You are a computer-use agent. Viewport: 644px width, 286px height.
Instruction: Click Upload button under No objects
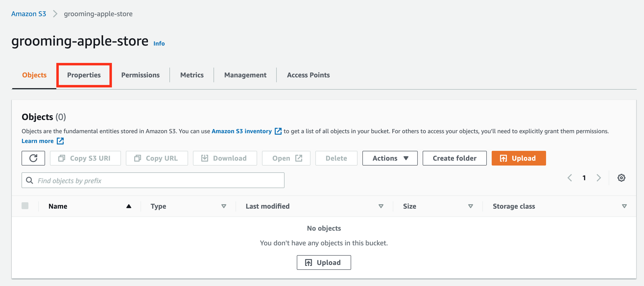pyautogui.click(x=323, y=262)
